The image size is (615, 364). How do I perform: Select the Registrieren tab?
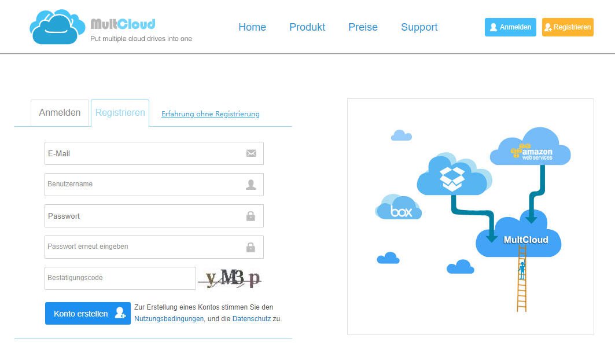click(120, 113)
